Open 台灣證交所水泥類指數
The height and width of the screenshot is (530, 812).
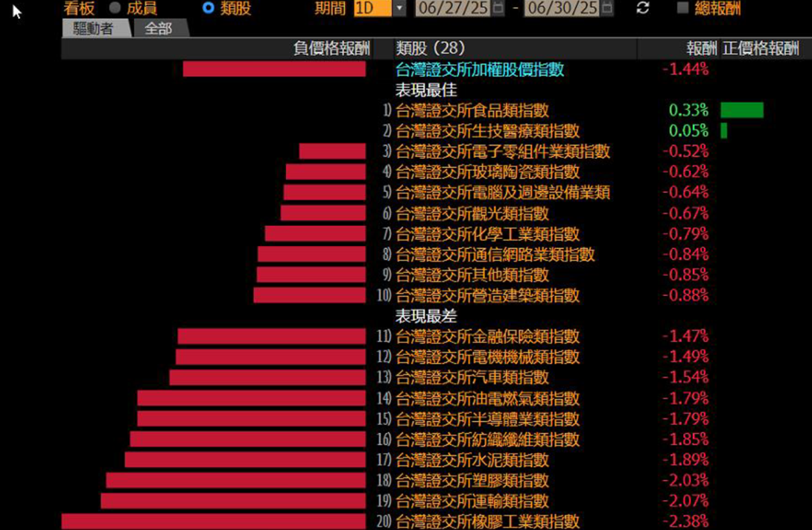pos(472,460)
